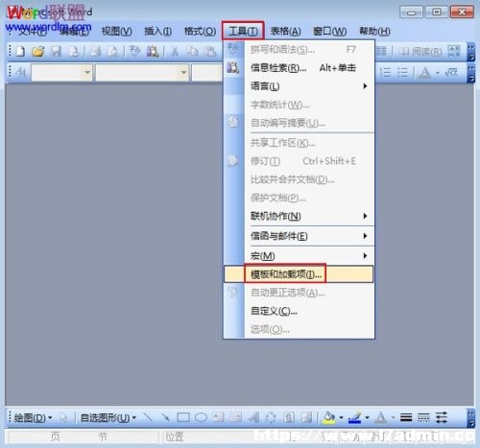Click the Cut scissors icon
Image resolution: width=480 pixels, height=448 pixels.
[x=175, y=51]
